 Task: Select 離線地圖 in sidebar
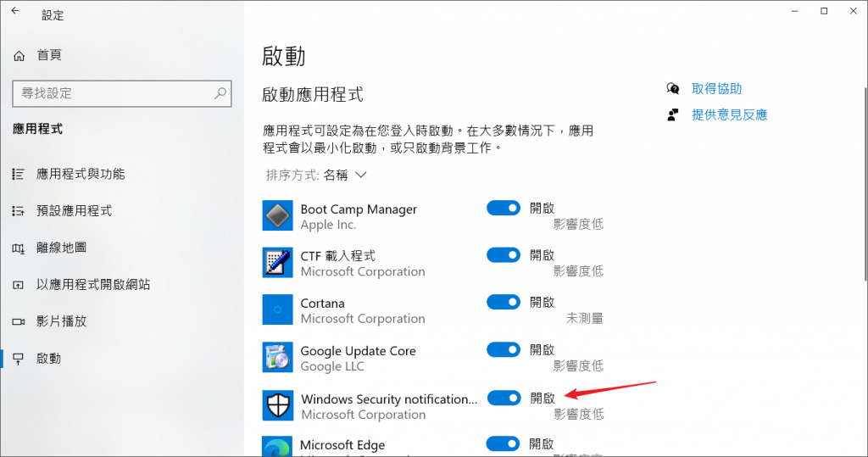point(61,248)
